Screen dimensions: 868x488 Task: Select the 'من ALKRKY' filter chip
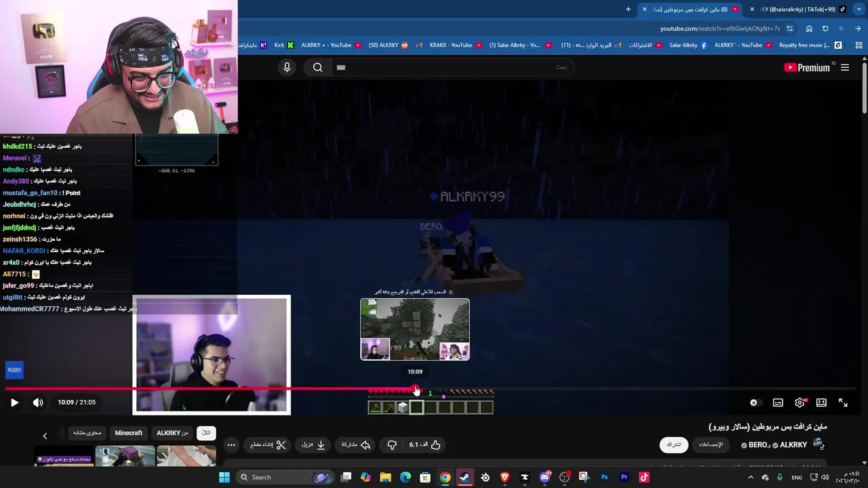pos(172,433)
